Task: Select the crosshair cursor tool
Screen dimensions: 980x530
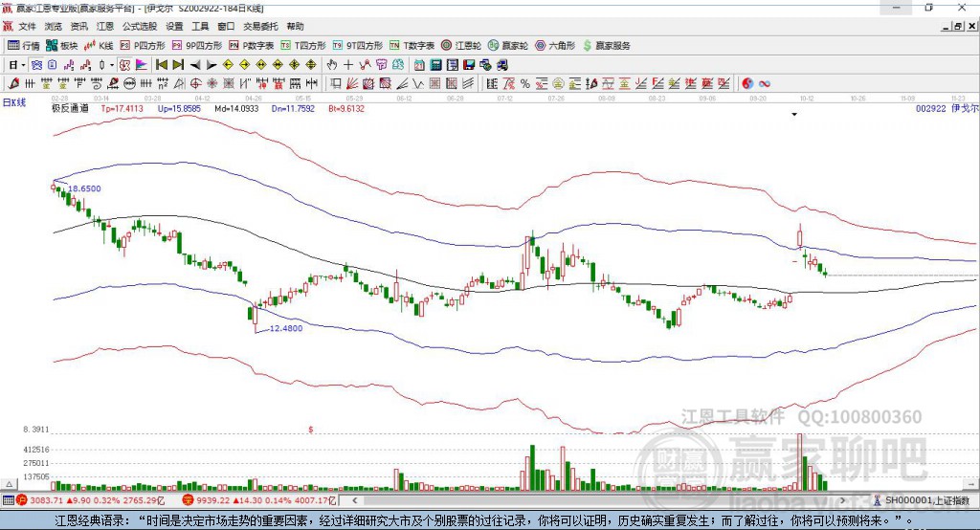Action: tap(348, 65)
